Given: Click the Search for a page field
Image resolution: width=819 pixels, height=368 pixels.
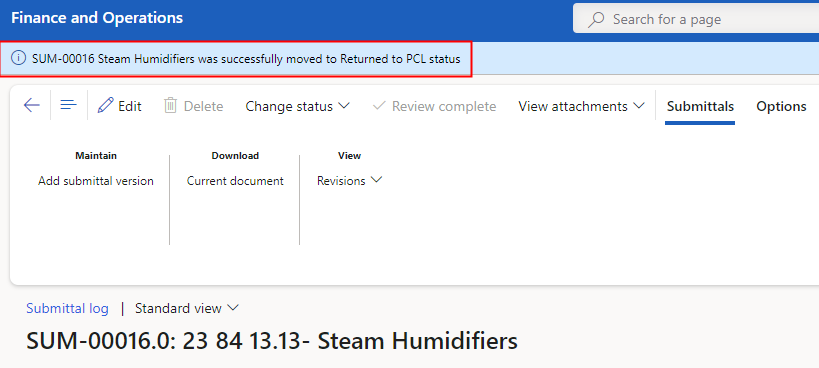Looking at the screenshot, I should [x=696, y=19].
